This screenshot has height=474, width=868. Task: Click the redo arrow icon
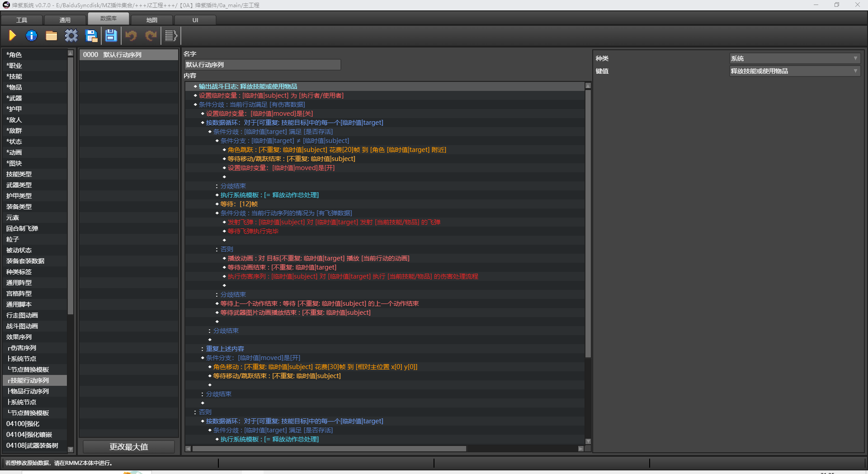point(151,36)
